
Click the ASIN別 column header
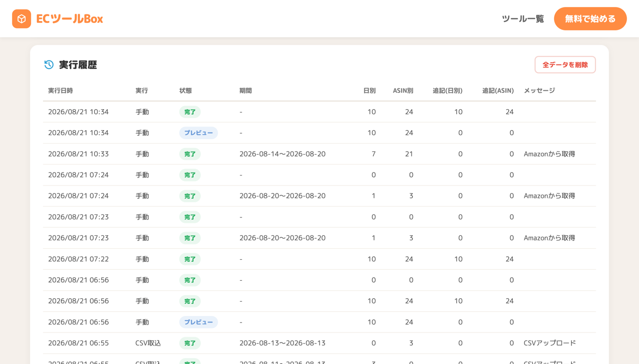403,91
